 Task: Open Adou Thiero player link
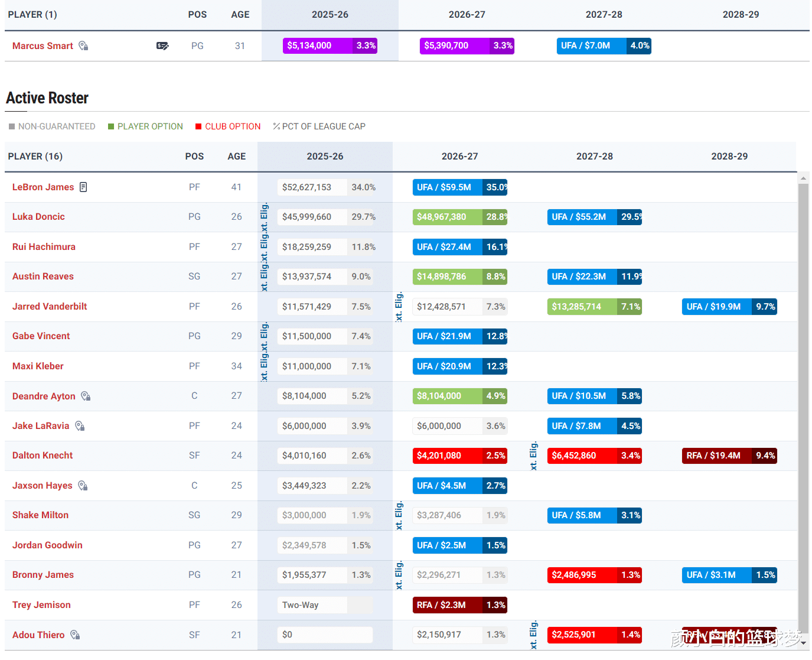38,635
